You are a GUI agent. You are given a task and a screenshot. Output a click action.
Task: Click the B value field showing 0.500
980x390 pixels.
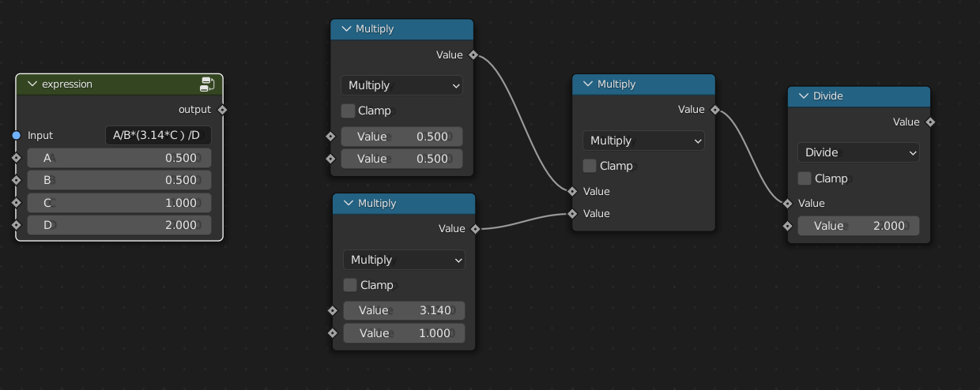pyautogui.click(x=119, y=180)
